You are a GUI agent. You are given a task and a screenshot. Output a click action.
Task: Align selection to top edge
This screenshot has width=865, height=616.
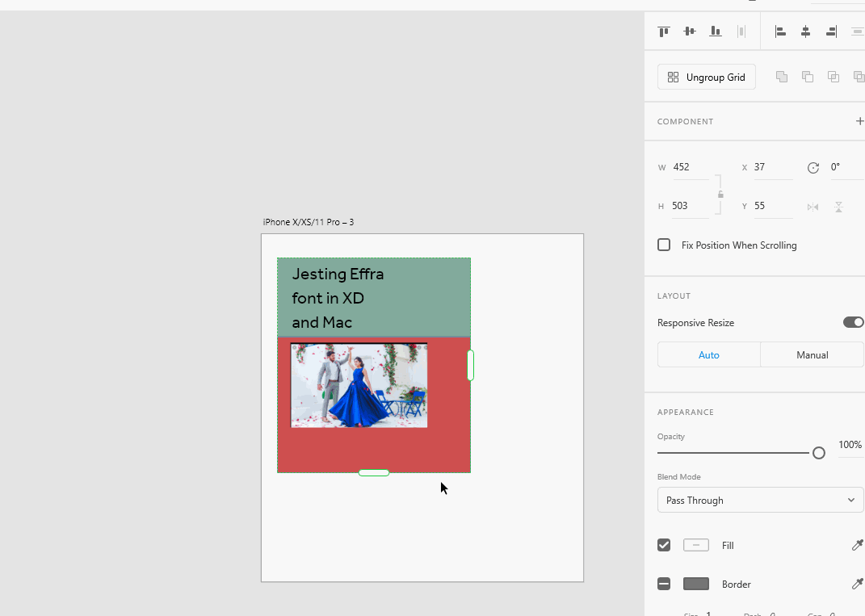click(664, 31)
